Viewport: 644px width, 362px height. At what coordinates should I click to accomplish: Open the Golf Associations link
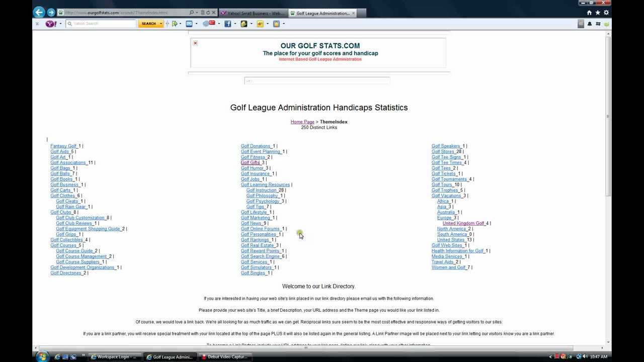pyautogui.click(x=68, y=162)
